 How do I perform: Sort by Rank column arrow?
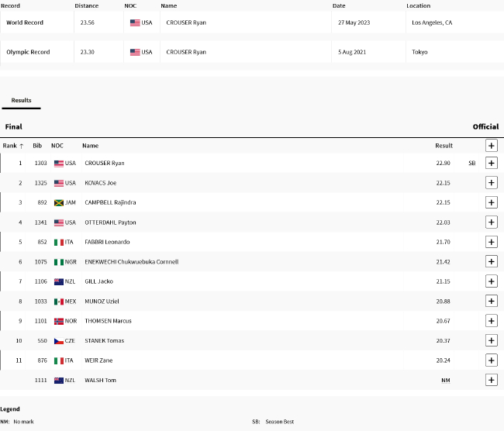click(x=21, y=146)
